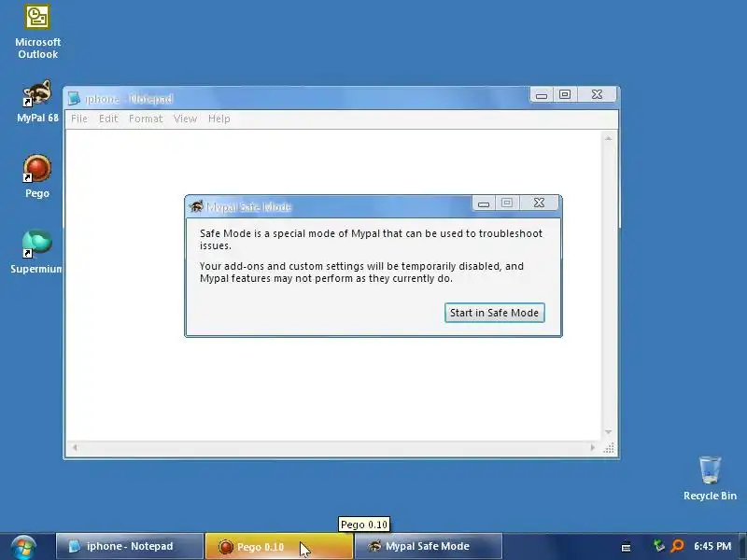Viewport: 747px width, 560px height.
Task: Switch to iphone - Notepad taskbar button
Action: point(130,546)
